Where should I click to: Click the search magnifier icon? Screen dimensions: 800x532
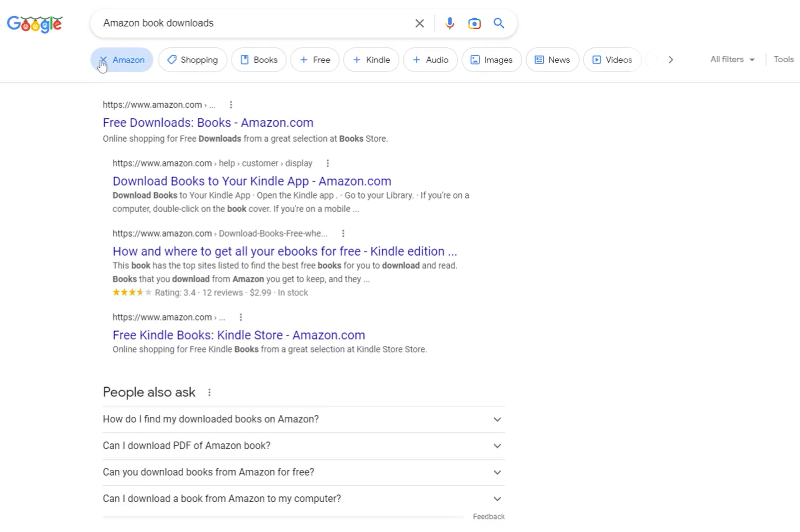[499, 23]
